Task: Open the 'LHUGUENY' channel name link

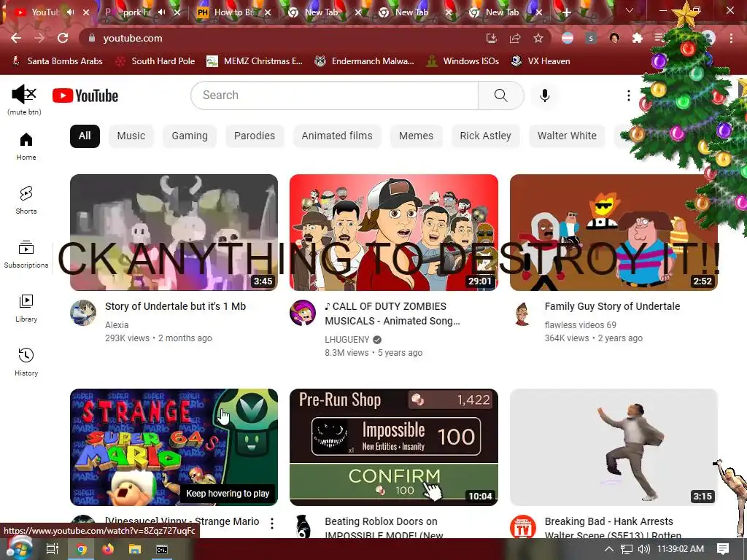Action: (x=347, y=340)
